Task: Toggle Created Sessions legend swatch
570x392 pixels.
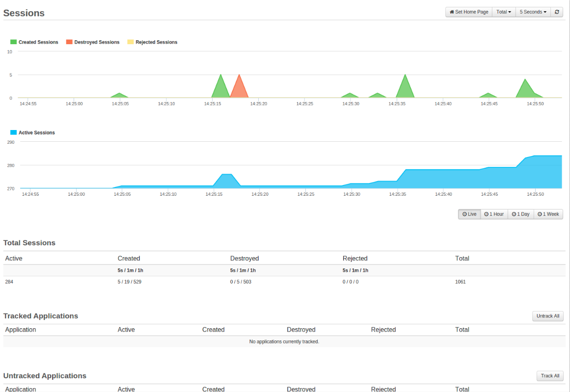Action: click(x=14, y=42)
